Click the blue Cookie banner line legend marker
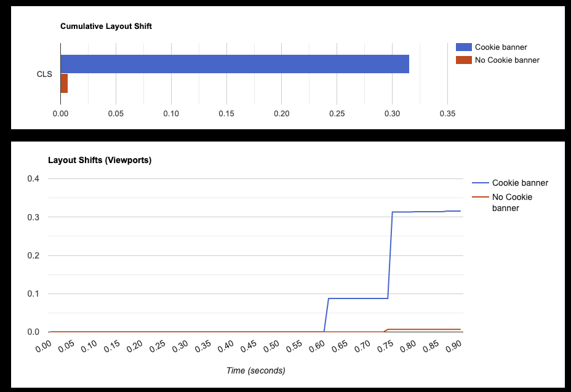This screenshot has width=571, height=392. 481,183
